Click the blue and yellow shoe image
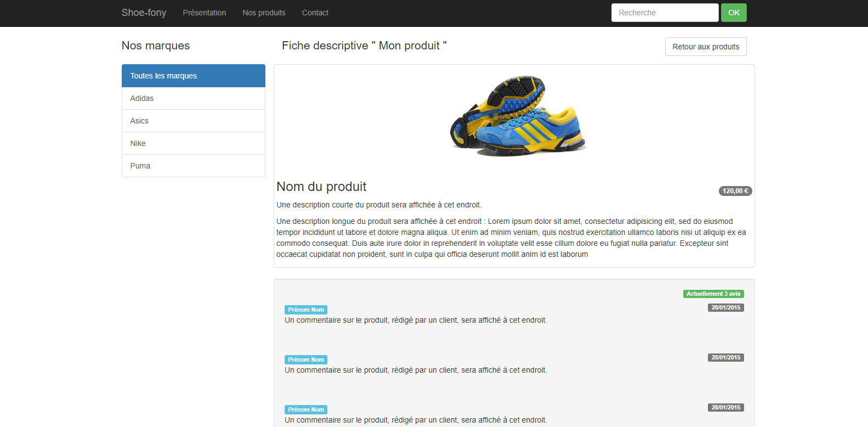868x427 pixels. (x=517, y=116)
